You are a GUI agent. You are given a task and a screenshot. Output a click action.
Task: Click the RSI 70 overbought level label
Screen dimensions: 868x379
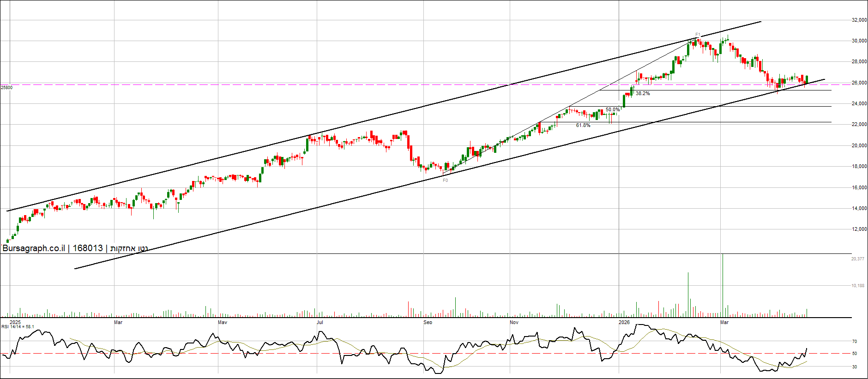(854, 342)
